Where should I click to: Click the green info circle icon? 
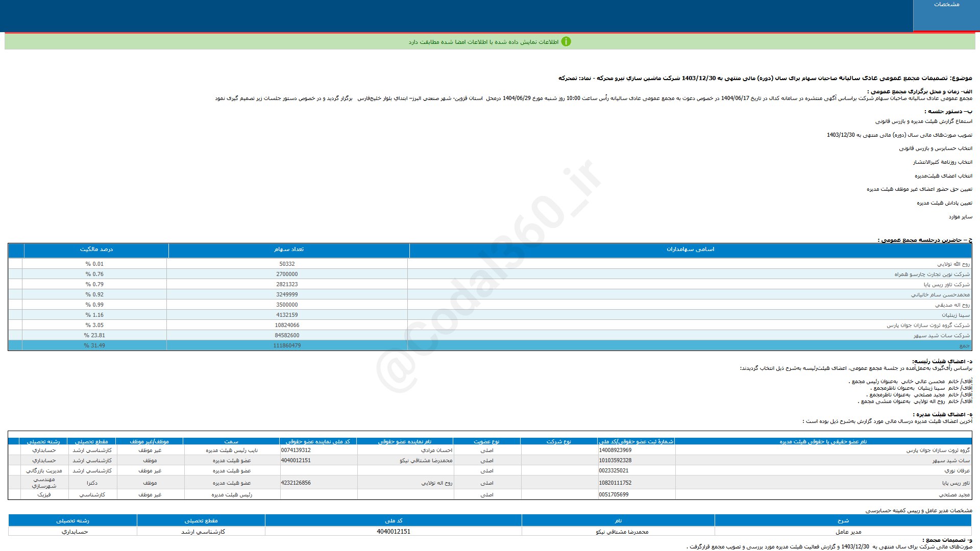pos(566,42)
